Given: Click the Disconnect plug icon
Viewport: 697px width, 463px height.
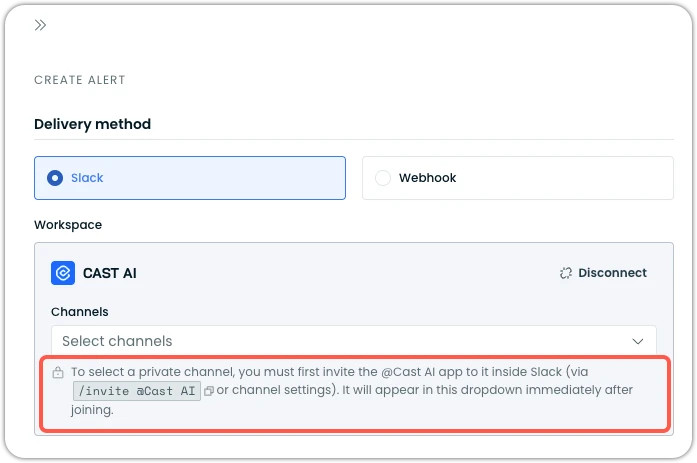Looking at the screenshot, I should tap(565, 273).
